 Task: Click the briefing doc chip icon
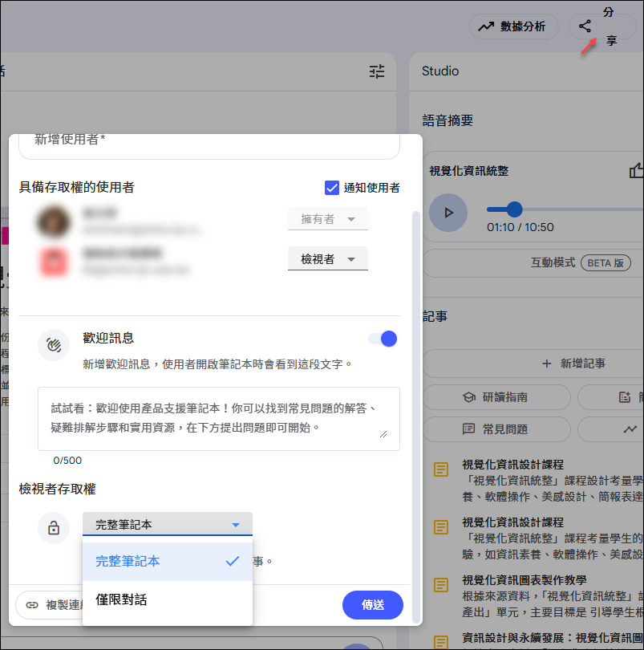pos(625,397)
